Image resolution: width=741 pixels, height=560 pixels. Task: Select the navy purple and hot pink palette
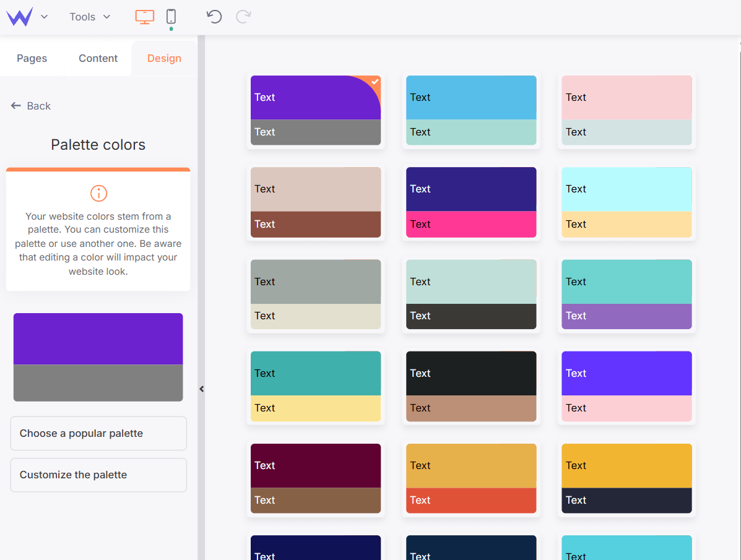pyautogui.click(x=471, y=202)
